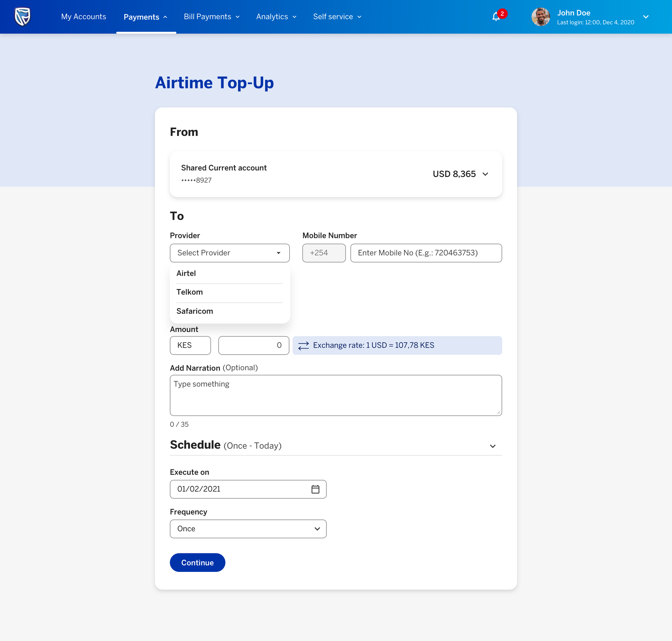Click John Doe's profile avatar
The height and width of the screenshot is (641, 672).
coord(541,17)
